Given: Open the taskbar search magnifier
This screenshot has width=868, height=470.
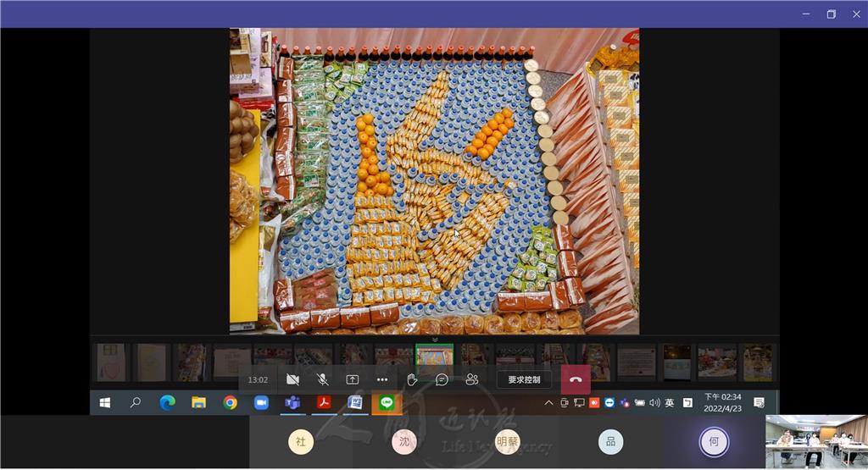Looking at the screenshot, I should pos(135,403).
